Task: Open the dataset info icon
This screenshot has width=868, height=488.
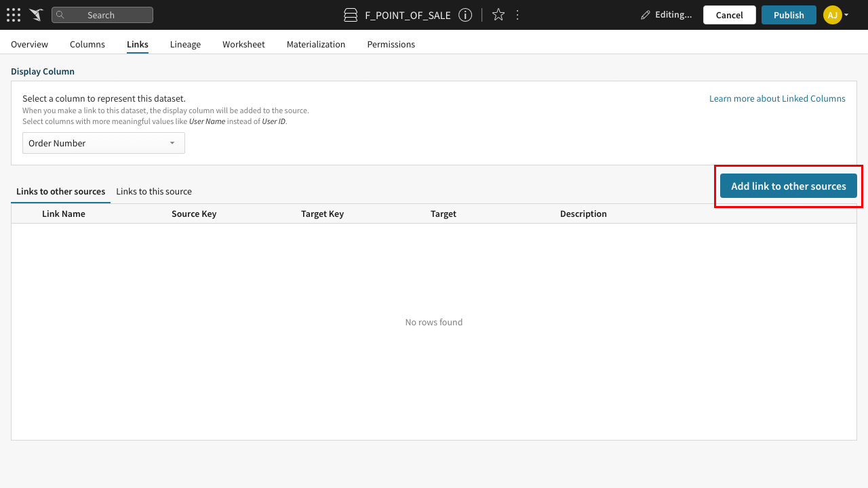Action: [x=465, y=15]
